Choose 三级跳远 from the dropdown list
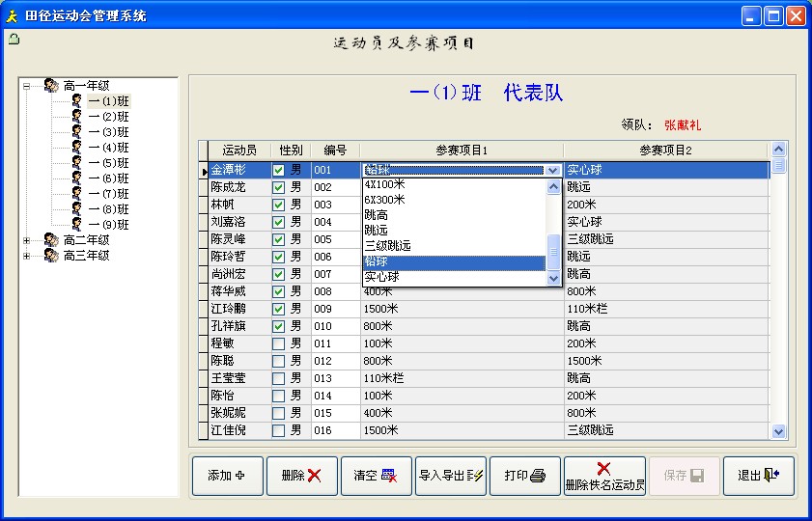 click(388, 246)
